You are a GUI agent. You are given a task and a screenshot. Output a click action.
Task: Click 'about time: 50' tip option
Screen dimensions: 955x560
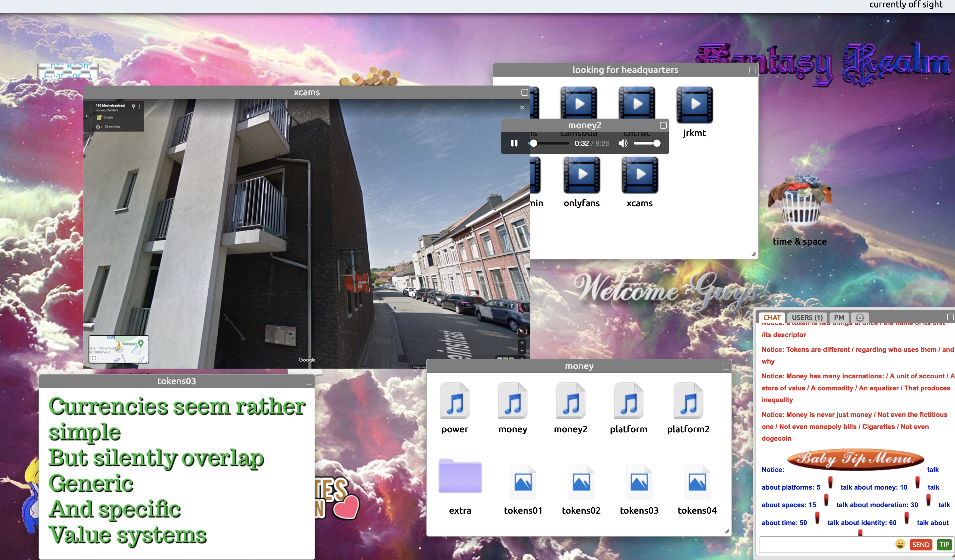click(x=784, y=522)
